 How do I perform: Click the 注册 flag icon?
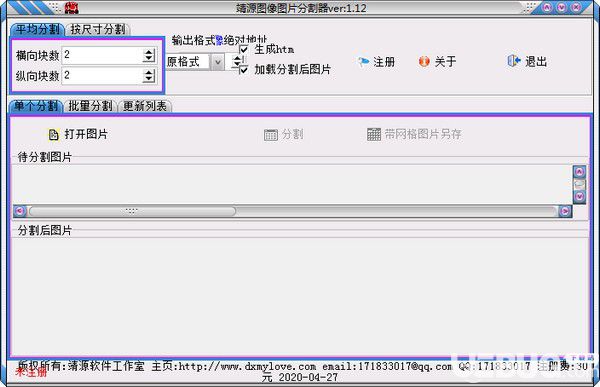(x=364, y=62)
